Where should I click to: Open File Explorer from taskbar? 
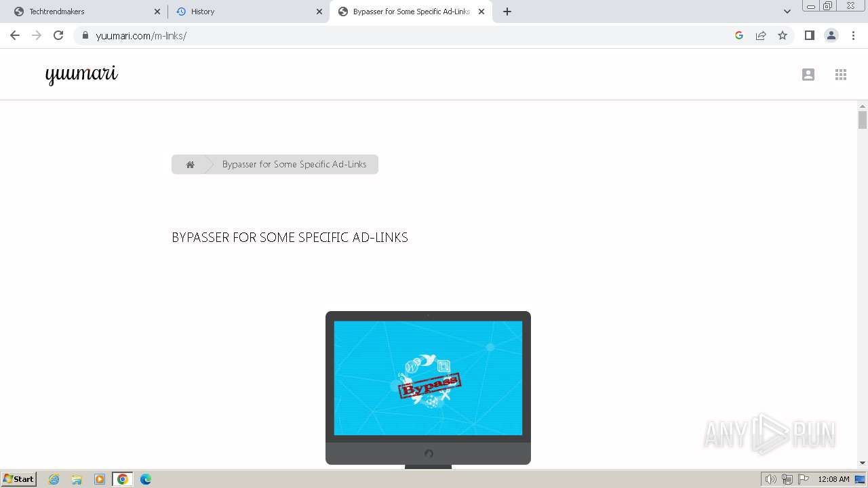(x=77, y=479)
